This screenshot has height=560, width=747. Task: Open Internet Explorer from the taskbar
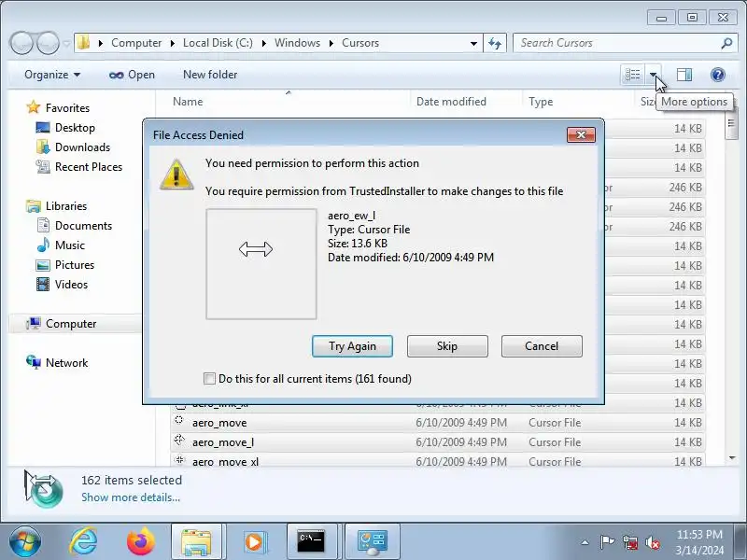[x=83, y=541]
